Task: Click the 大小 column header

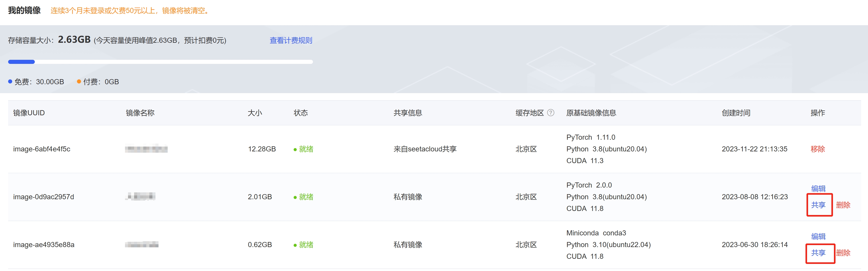Action: [255, 113]
